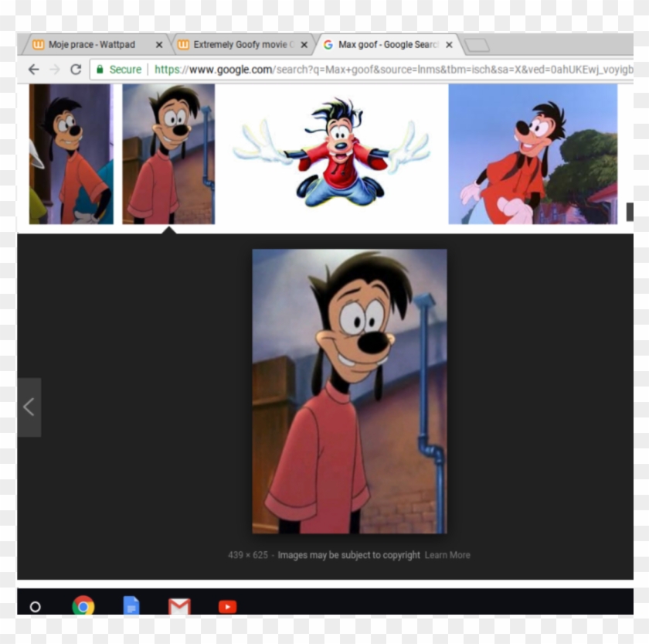Screen dimensions: 649x644
Task: Open Google Docs from the shelf
Action: 131,605
